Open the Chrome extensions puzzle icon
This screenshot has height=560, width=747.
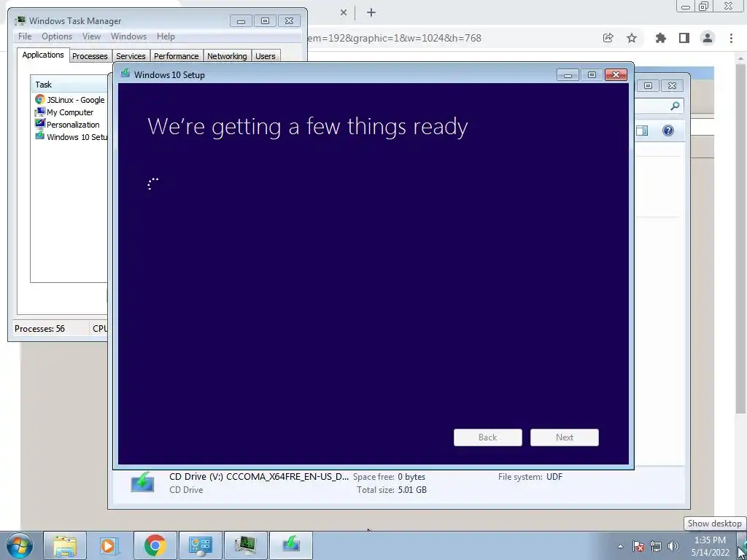pyautogui.click(x=660, y=38)
